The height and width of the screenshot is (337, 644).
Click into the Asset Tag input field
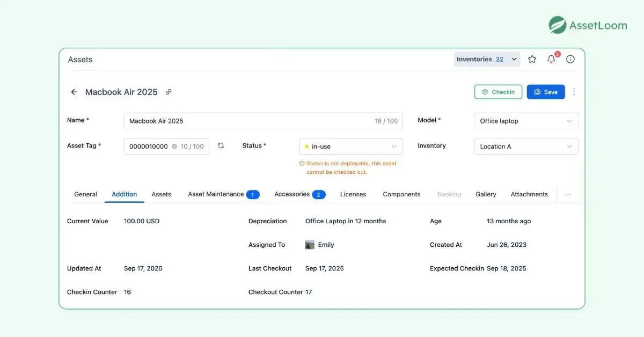(x=166, y=146)
